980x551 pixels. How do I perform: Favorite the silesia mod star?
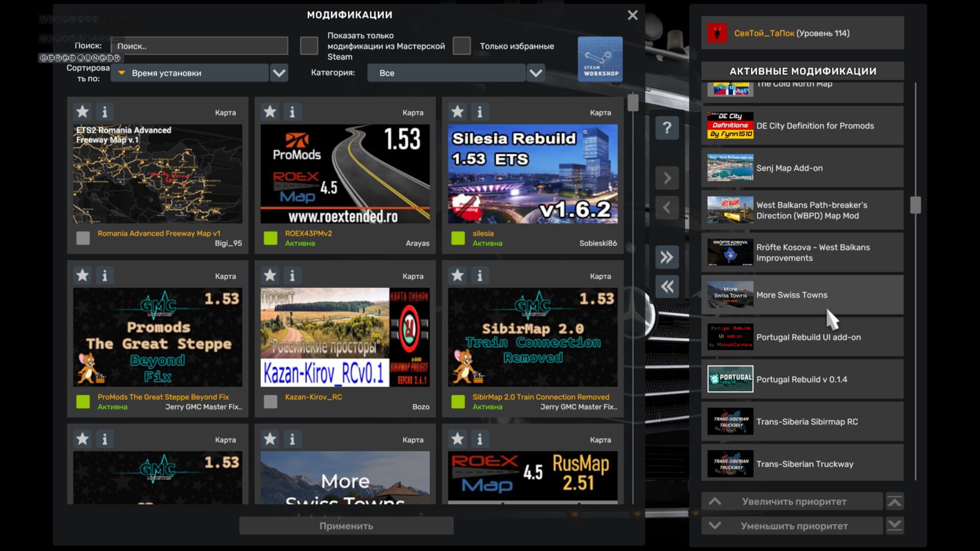pos(457,111)
